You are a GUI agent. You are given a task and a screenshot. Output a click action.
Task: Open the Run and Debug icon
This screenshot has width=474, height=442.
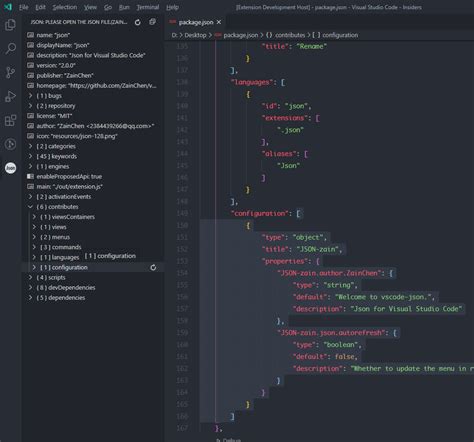[x=10, y=96]
